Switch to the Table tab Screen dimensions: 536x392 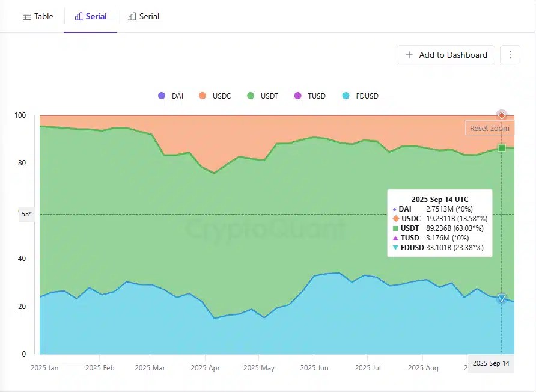(38, 16)
